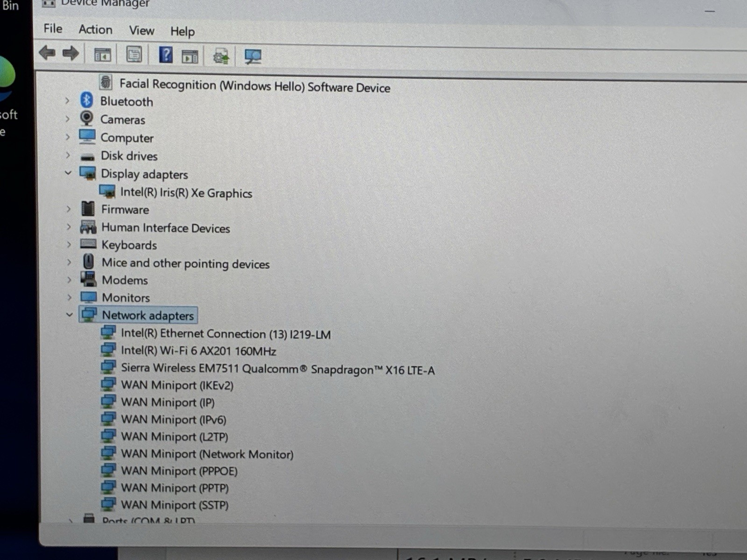Click the Display adapters label
This screenshot has height=560, width=747.
(x=144, y=174)
